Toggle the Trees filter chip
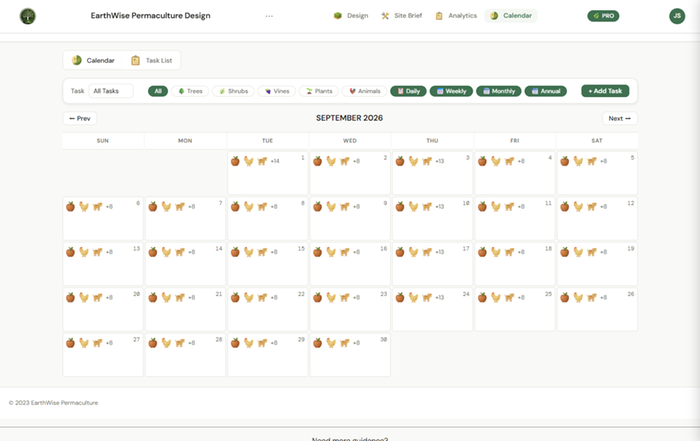Viewport: 700px width, 441px height. [190, 91]
